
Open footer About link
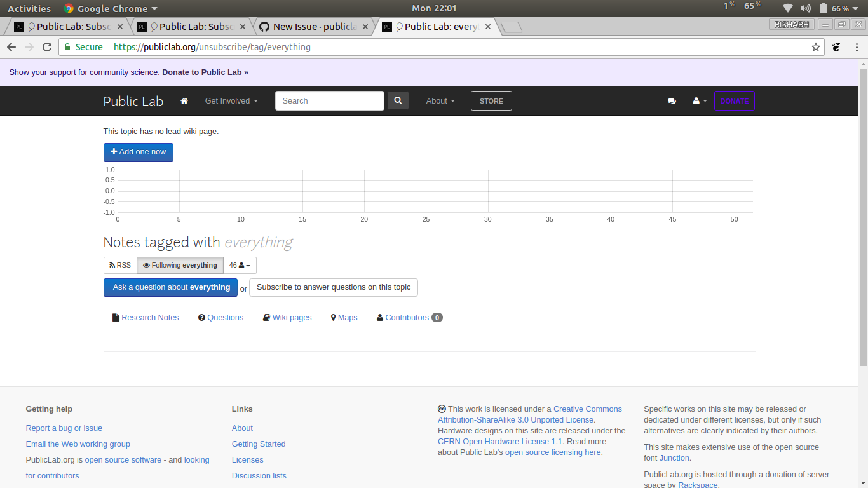242,428
